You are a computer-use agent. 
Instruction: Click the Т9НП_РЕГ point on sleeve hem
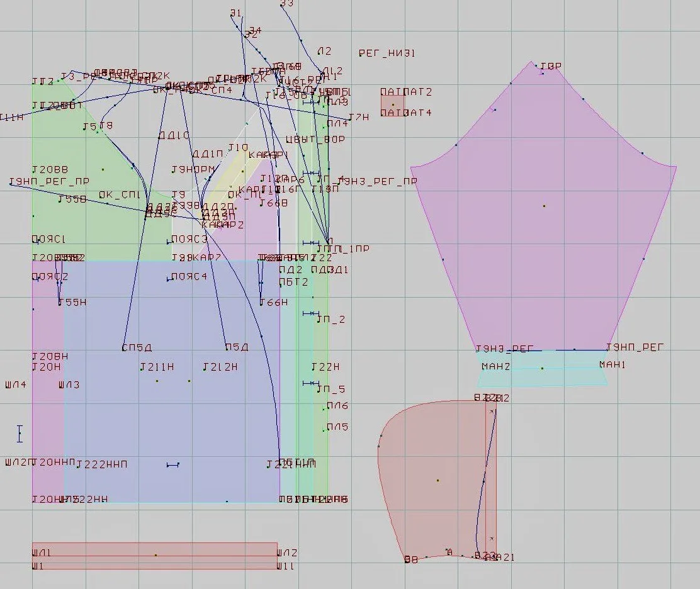[x=635, y=347]
